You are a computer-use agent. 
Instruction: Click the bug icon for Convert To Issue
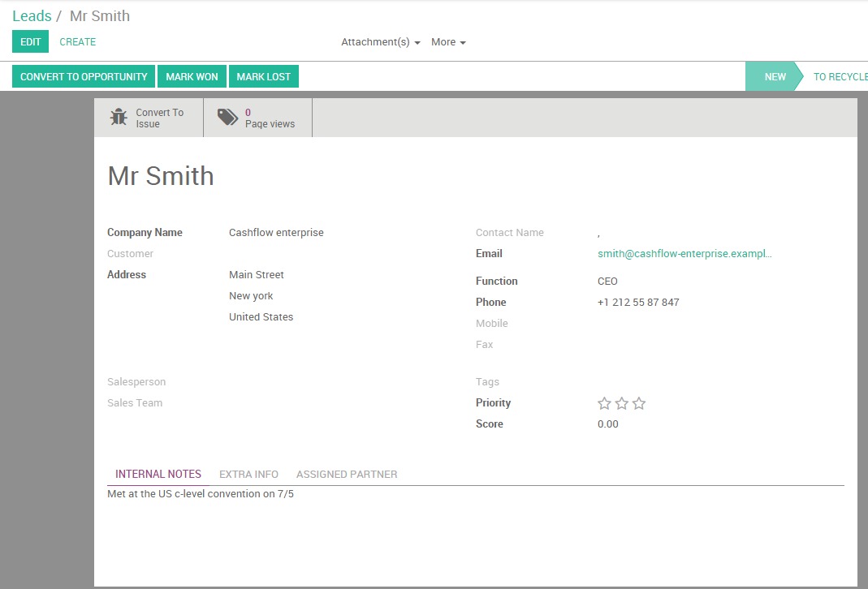click(119, 118)
